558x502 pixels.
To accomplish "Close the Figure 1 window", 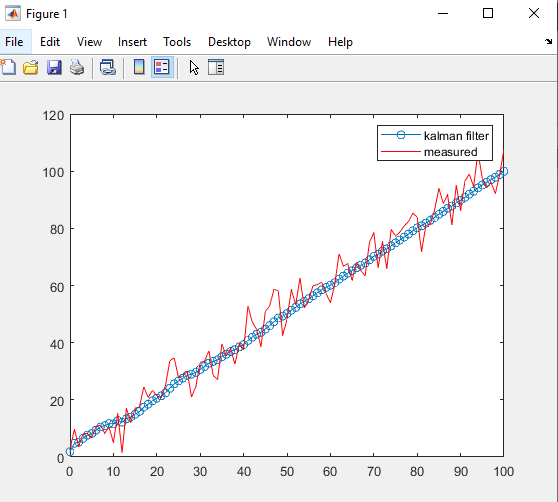I will point(534,14).
